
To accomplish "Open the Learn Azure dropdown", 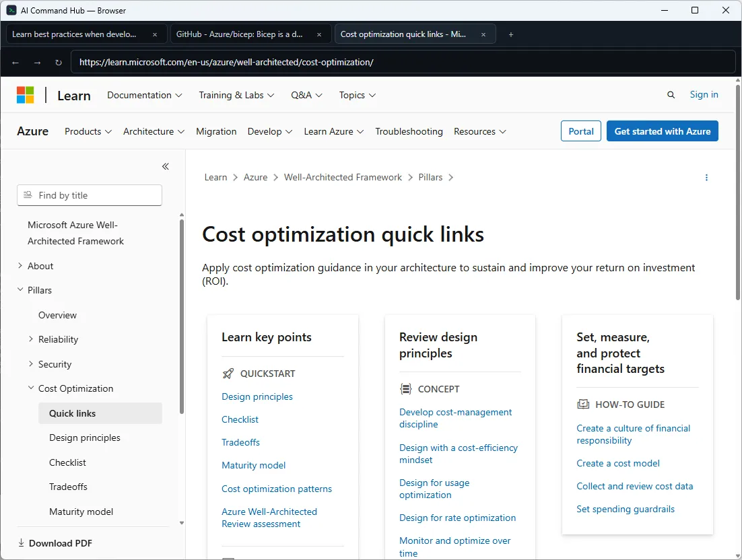I will [333, 131].
